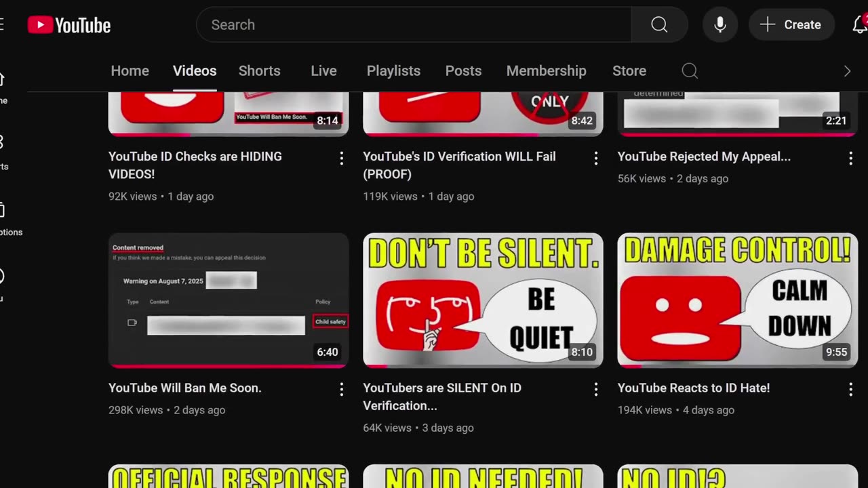The height and width of the screenshot is (488, 868).
Task: Open the notifications bell
Action: (859, 24)
